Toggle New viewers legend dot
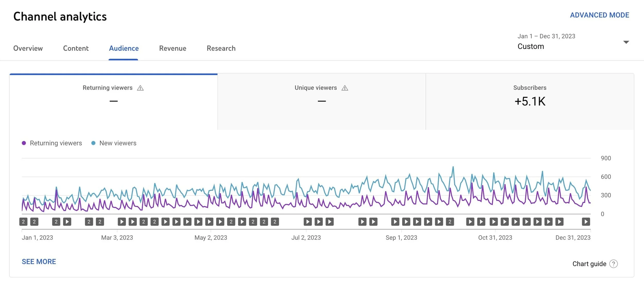Viewport: 644px width, 282px height. pyautogui.click(x=94, y=143)
